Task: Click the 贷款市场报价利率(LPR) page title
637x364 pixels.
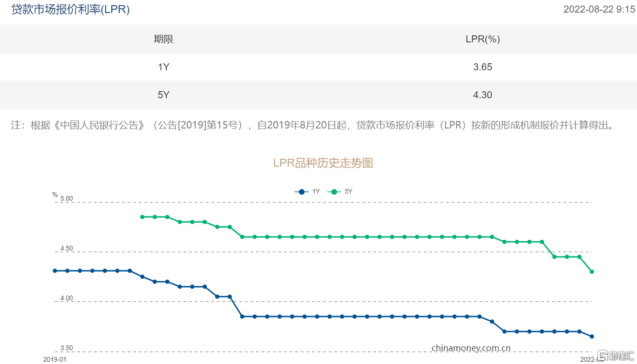Action: pos(70,10)
